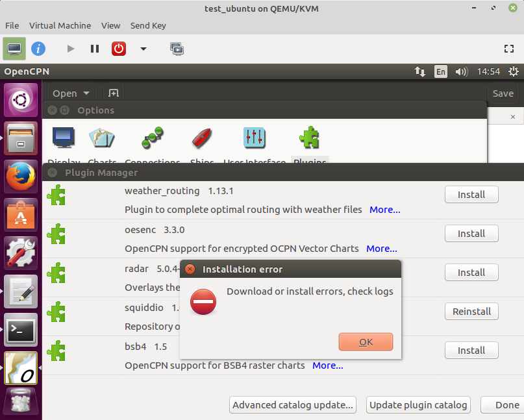Viewport: 524px width, 420px height.
Task: Click bsb4 puzzle piece icon
Action: click(56, 351)
